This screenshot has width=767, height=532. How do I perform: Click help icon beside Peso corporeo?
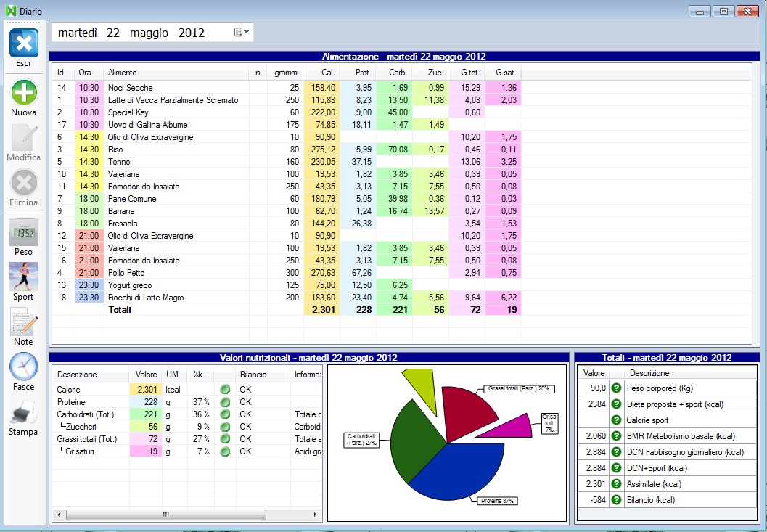617,388
